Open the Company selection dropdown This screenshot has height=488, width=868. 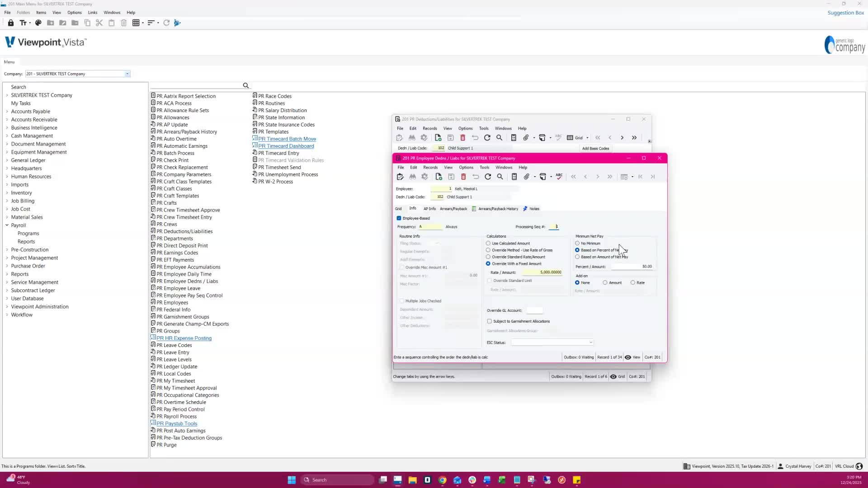click(x=127, y=74)
